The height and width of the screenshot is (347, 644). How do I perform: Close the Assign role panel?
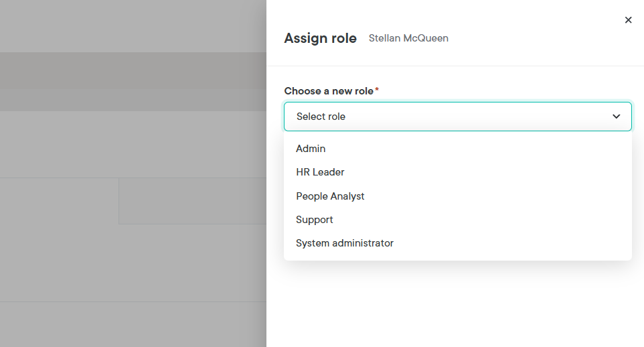click(x=628, y=20)
